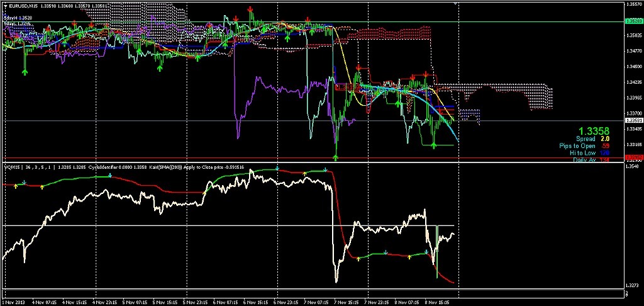Click the red sell arrow at the highest peak
This screenshot has height=306, width=644.
(x=250, y=9)
